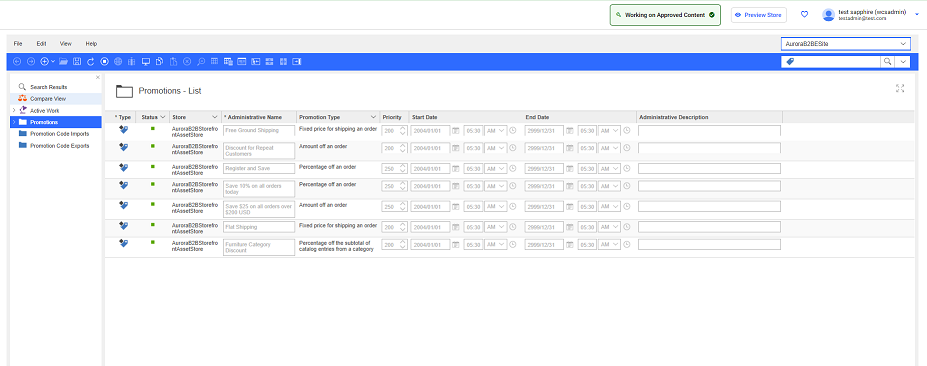Click the monitor icon in the blue toolbar
Viewport: 927px width, 366px height.
point(145,61)
